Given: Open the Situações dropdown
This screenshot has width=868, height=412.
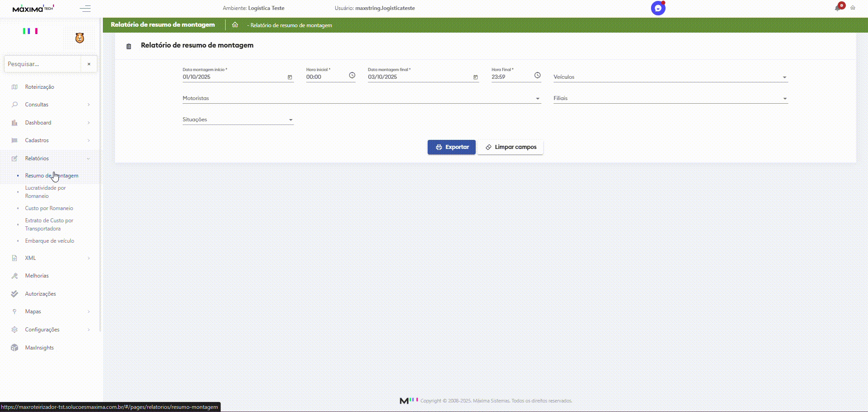Looking at the screenshot, I should tap(238, 120).
